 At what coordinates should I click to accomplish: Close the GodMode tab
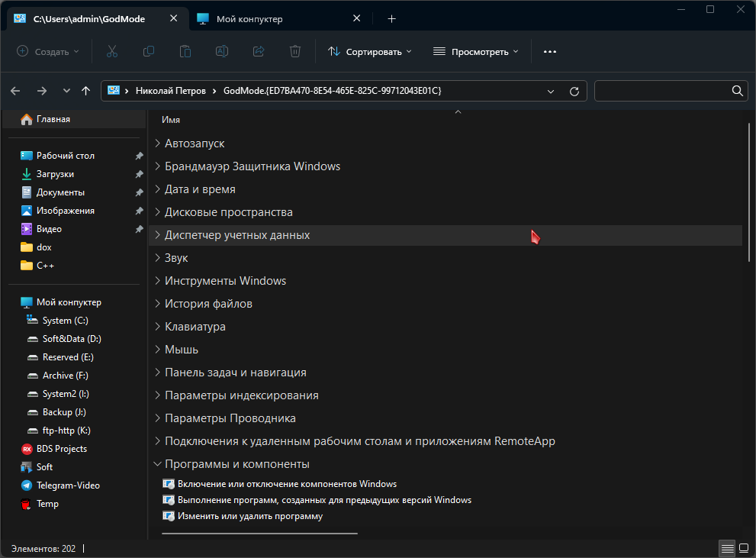(174, 18)
